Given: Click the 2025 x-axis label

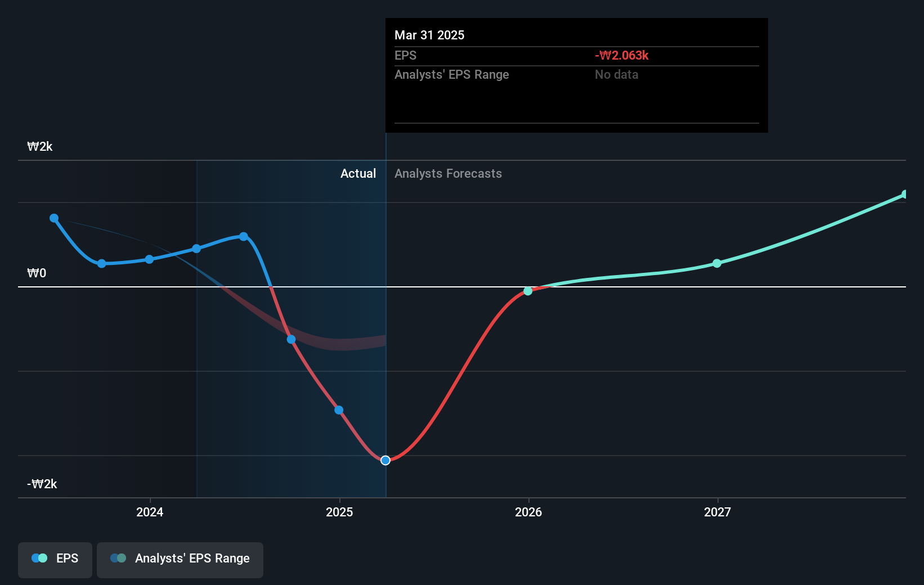Looking at the screenshot, I should pyautogui.click(x=339, y=512).
